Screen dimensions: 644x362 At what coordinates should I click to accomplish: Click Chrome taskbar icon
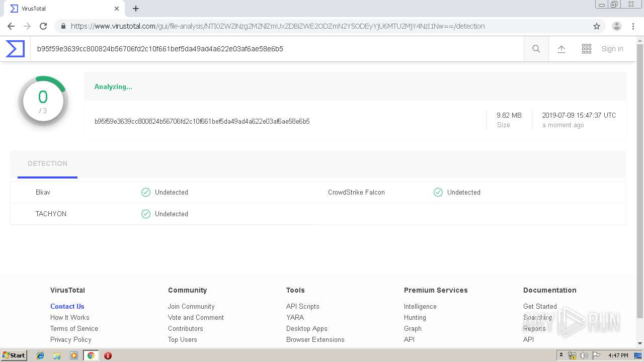(91, 355)
